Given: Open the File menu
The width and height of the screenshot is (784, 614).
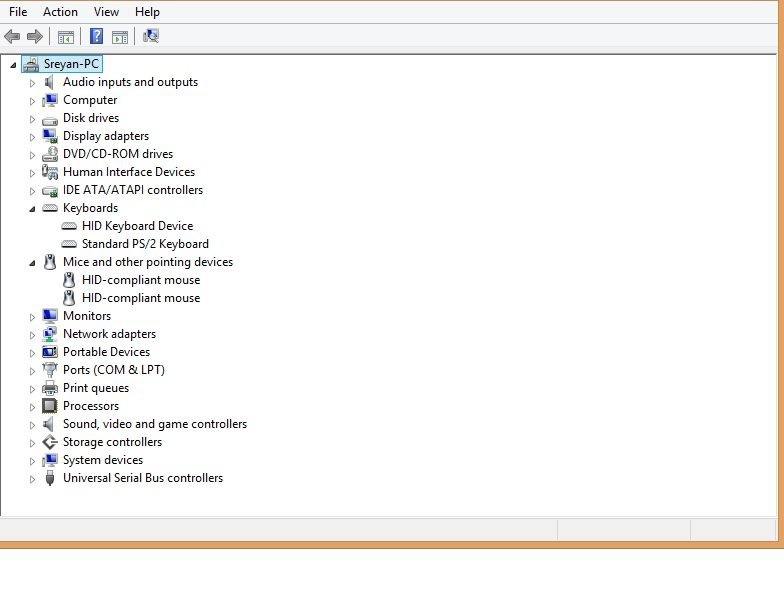Looking at the screenshot, I should (18, 12).
